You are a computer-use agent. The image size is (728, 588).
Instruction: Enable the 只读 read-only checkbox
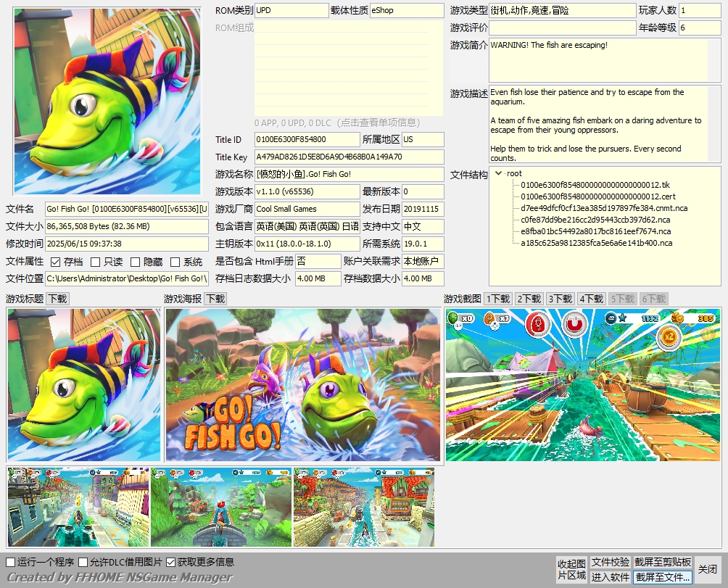[95, 262]
